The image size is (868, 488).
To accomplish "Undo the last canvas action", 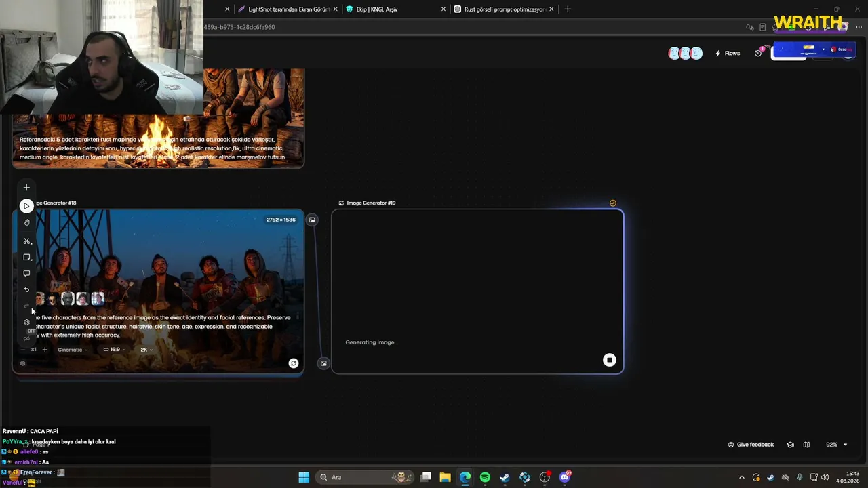I will 26,290.
